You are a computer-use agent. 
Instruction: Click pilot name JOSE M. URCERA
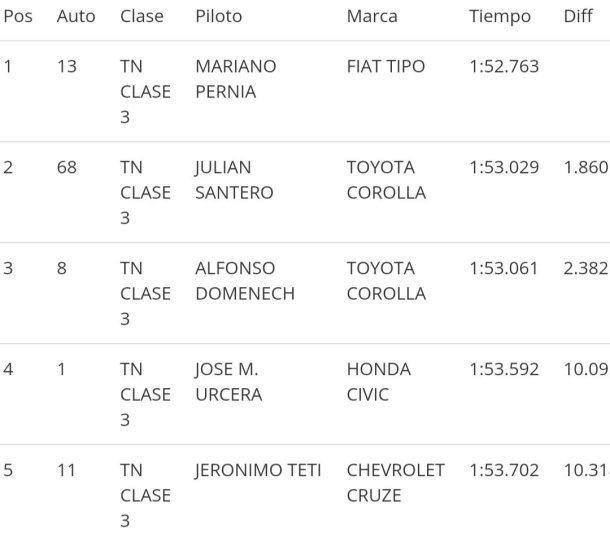(x=229, y=382)
